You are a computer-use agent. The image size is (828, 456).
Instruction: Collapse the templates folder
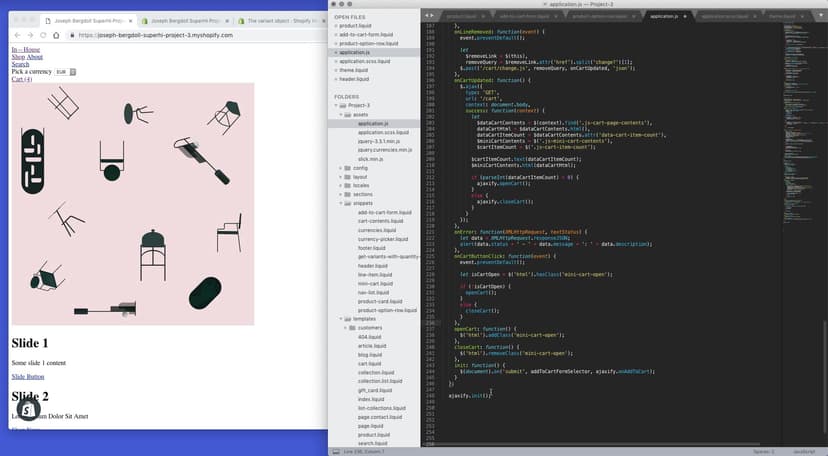point(341,318)
